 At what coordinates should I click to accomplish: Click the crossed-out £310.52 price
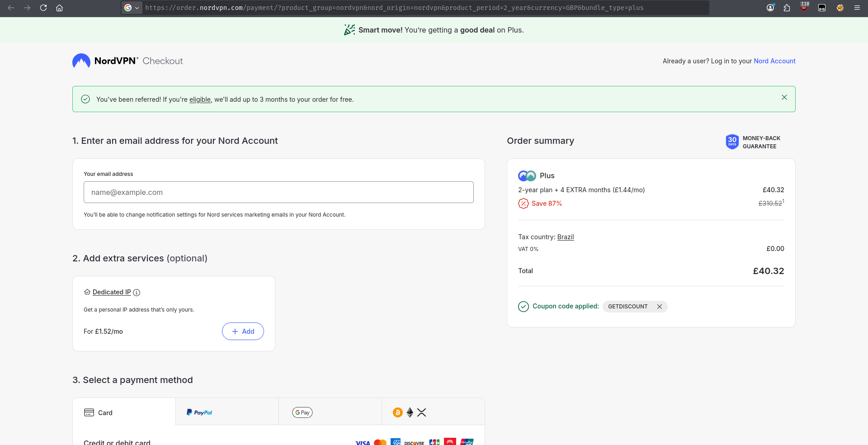click(x=770, y=204)
